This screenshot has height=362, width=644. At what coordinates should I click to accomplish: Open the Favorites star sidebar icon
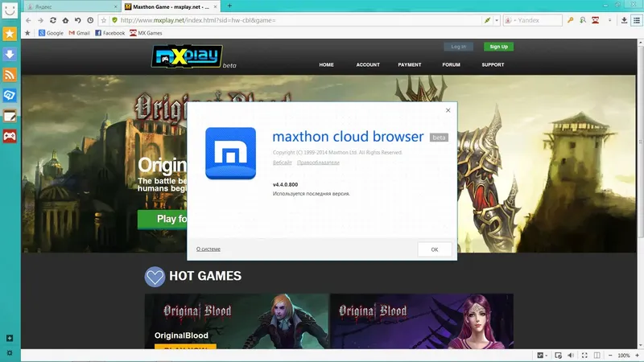point(10,34)
